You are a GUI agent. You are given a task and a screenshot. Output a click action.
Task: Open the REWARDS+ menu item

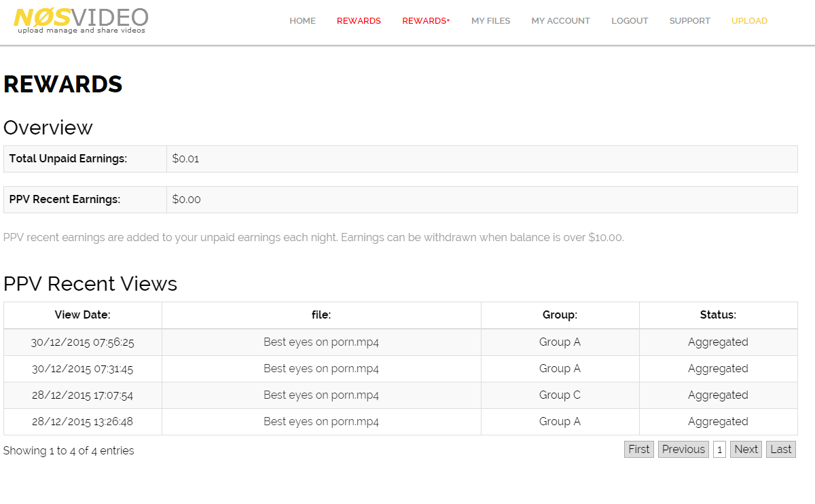(426, 21)
